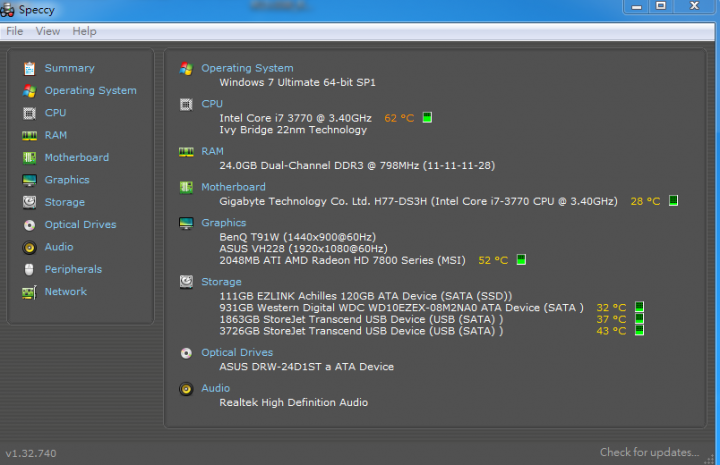This screenshot has width=720, height=465.
Task: Click the 3726GB StoreJet 43 °C temperature indicator
Action: pyautogui.click(x=639, y=331)
